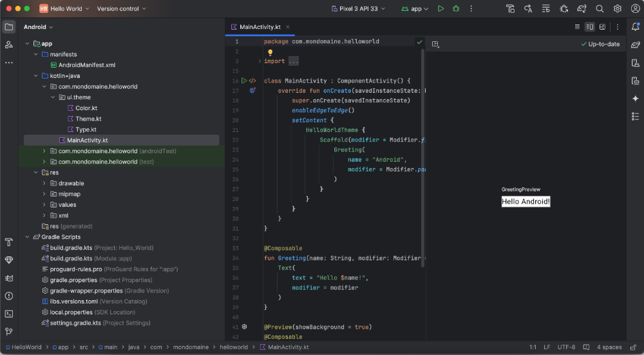Open the Terminal tool window
Image resolution: width=644 pixels, height=355 pixels.
tap(8, 314)
